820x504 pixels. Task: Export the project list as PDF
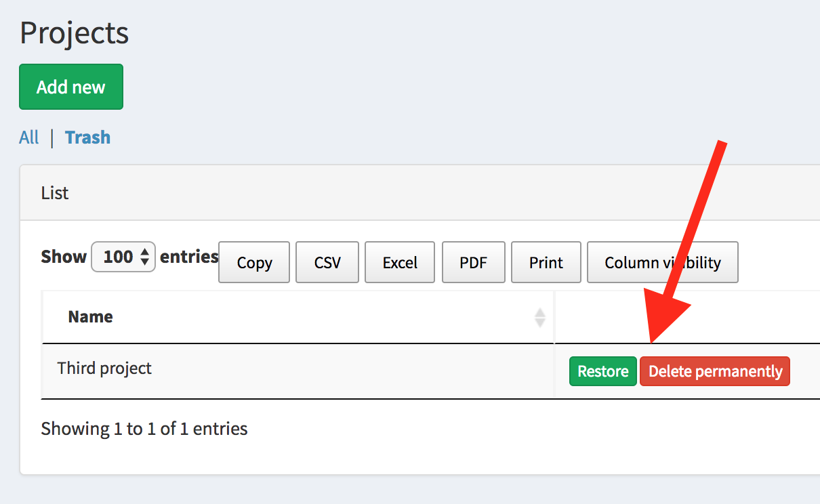click(x=473, y=262)
